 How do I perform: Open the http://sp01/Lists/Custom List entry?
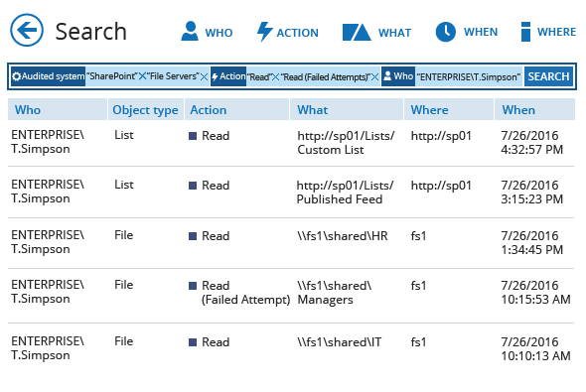(x=346, y=143)
